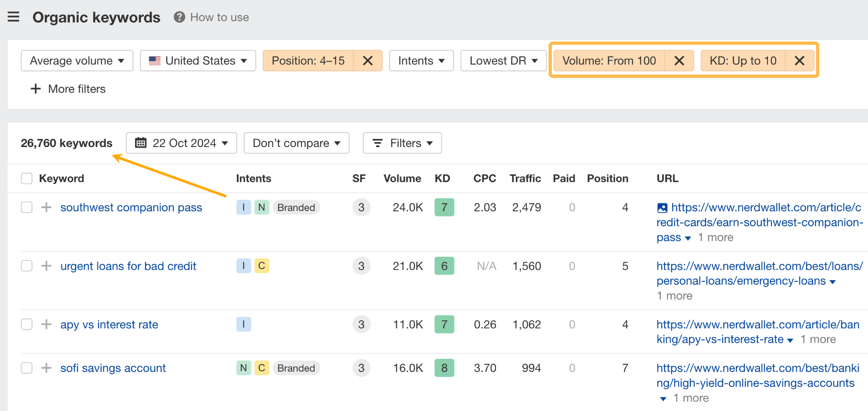Image resolution: width=868 pixels, height=411 pixels.
Task: Remove the Position: 4–15 filter
Action: (367, 61)
